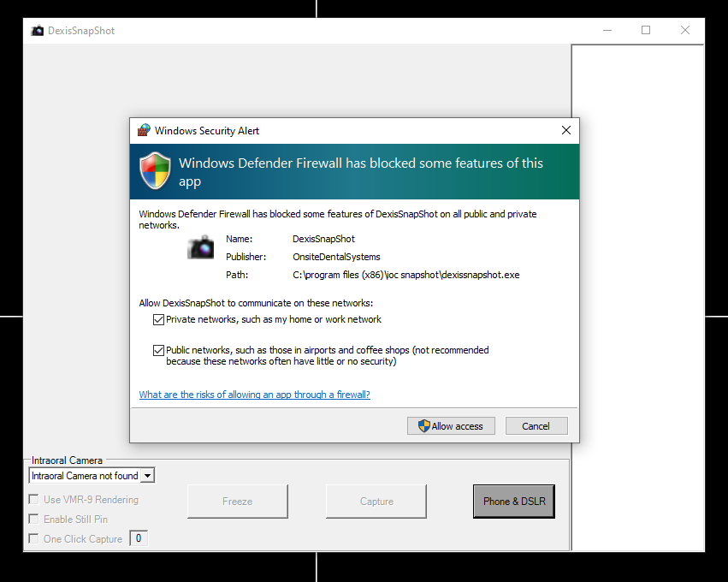Viewport: 728px width, 582px height.
Task: Close the DexisSnapShot window
Action: 685,30
